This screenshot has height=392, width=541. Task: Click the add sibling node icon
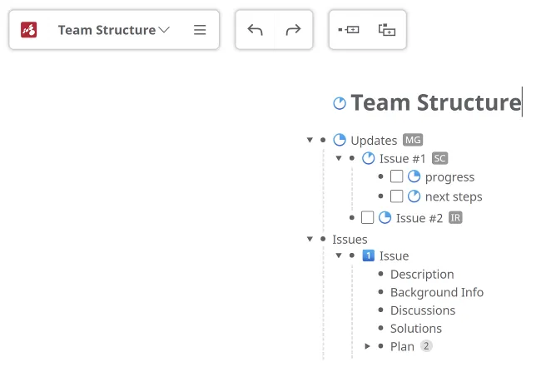(349, 30)
